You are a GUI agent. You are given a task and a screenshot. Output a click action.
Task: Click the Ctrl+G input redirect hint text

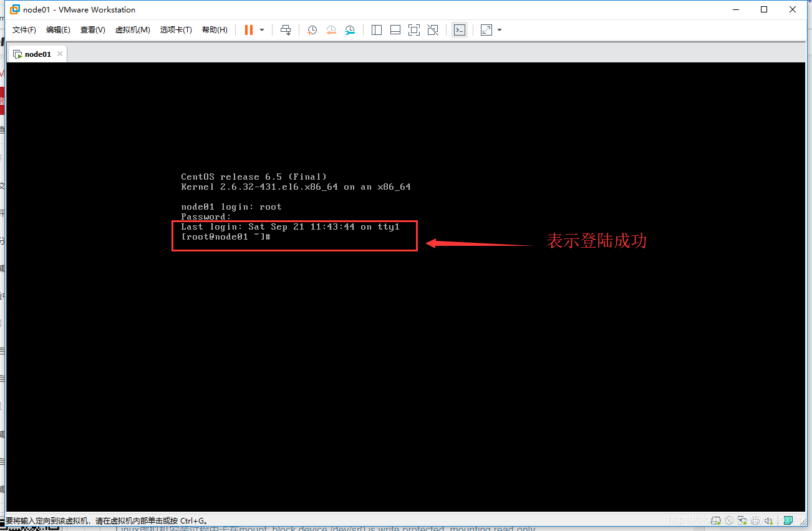[106, 520]
